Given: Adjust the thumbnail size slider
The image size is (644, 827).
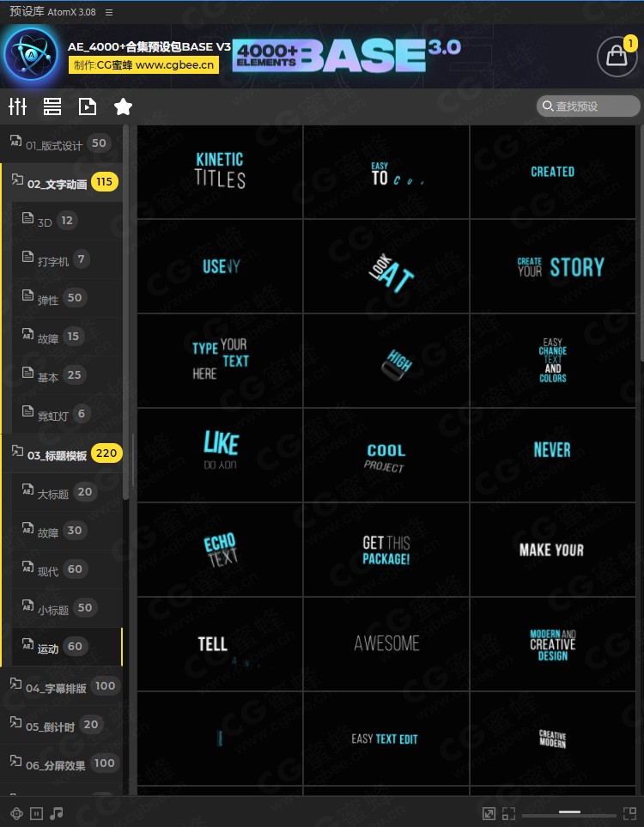Looking at the screenshot, I should (x=569, y=812).
